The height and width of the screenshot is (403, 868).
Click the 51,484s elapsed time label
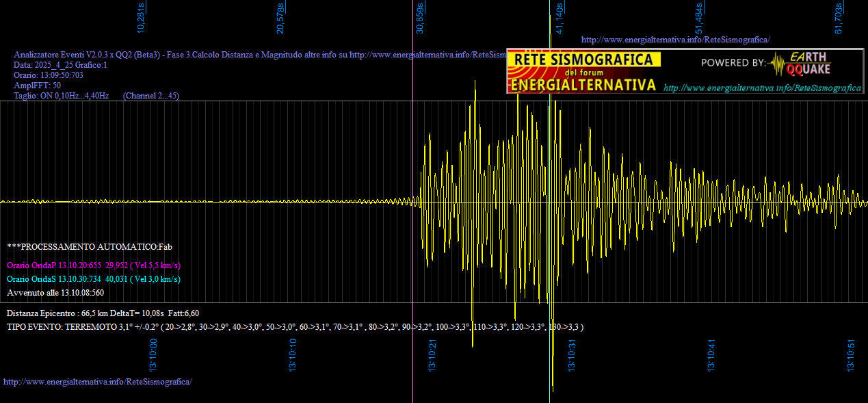point(698,20)
